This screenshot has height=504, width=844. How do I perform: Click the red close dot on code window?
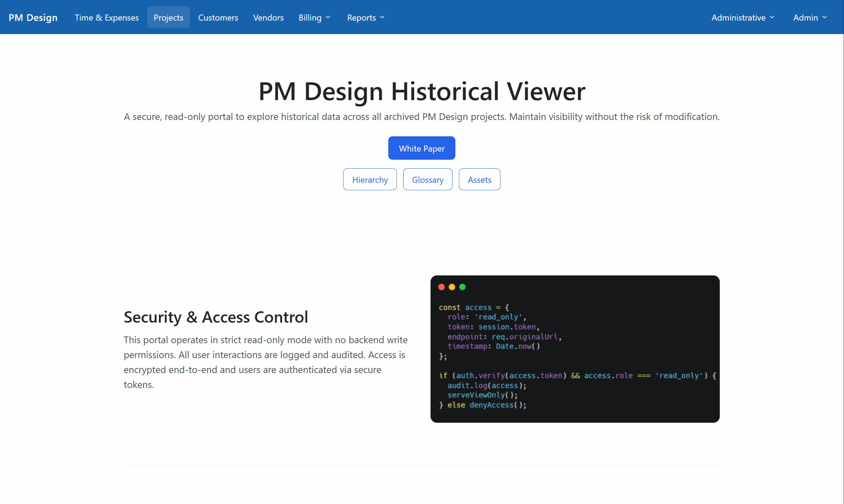[x=441, y=287]
